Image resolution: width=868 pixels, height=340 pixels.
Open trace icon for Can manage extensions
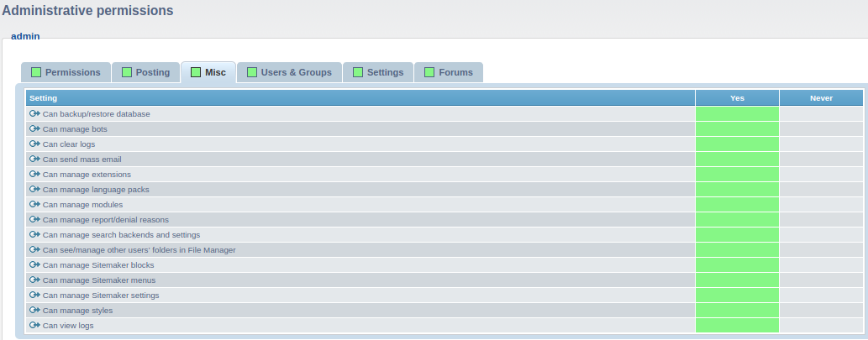[35, 174]
